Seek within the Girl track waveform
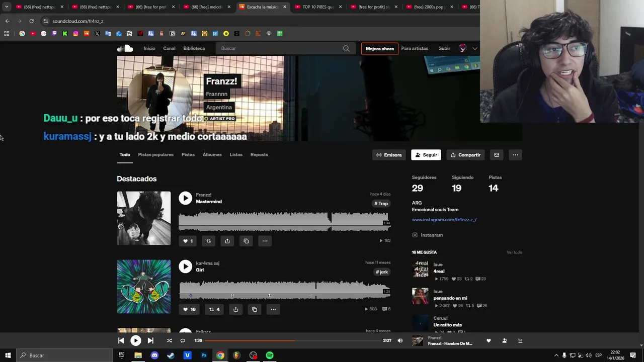Screen dimensions: 644x362 coord(285,290)
